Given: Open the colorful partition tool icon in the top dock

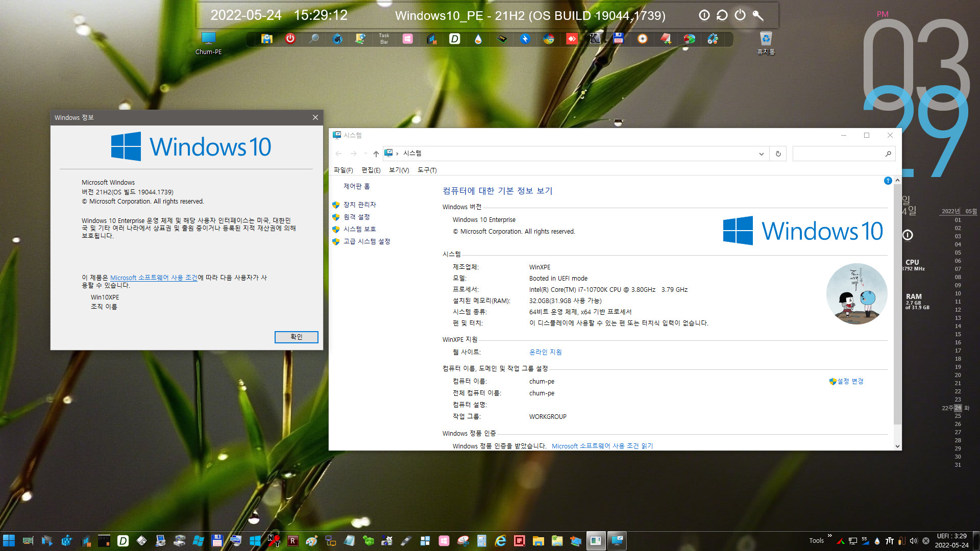Looking at the screenshot, I should pos(689,39).
